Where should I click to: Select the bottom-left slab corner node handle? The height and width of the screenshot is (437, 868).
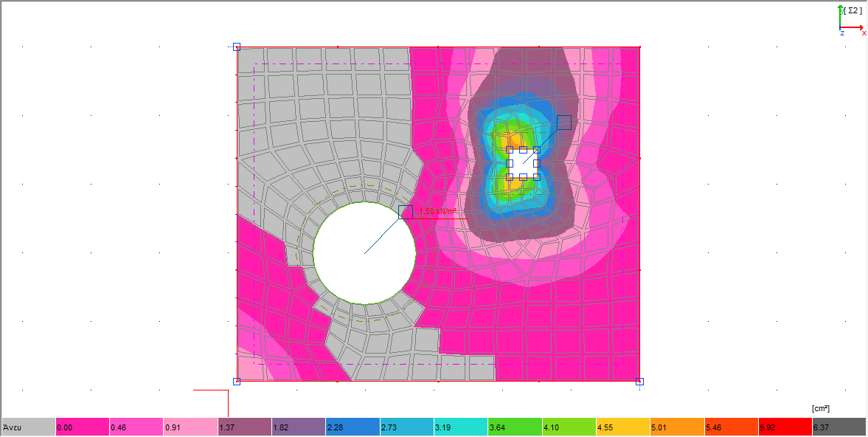click(x=237, y=382)
